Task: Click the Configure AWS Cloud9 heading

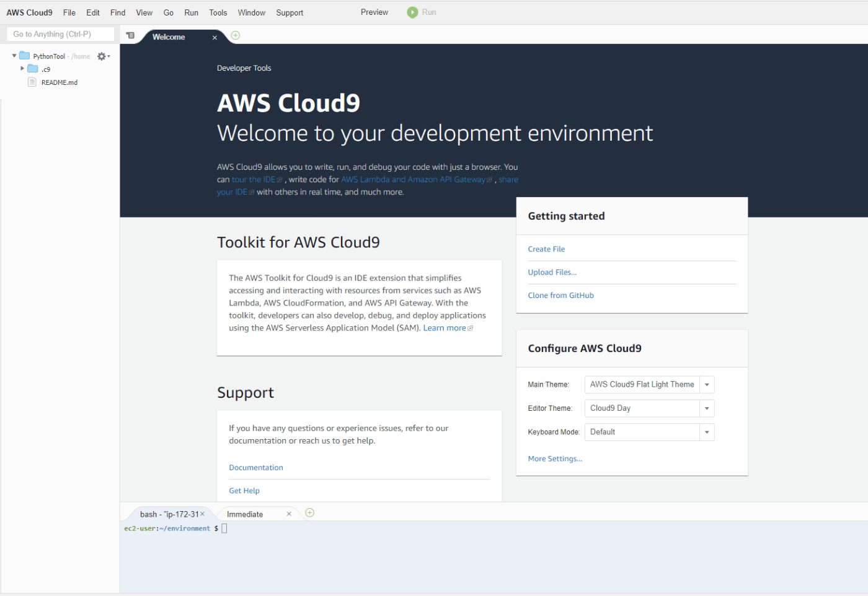Action: tap(585, 349)
